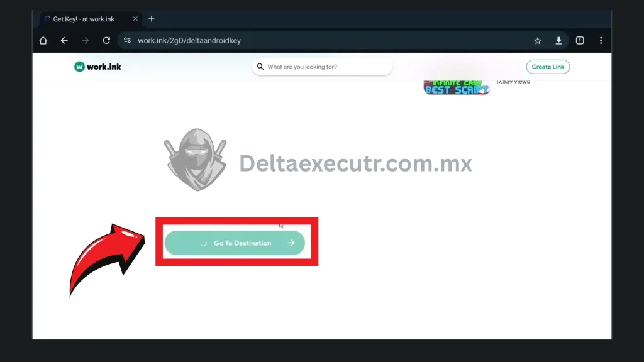This screenshot has height=362, width=644.
Task: Open a new tab with plus icon
Action: click(x=152, y=19)
